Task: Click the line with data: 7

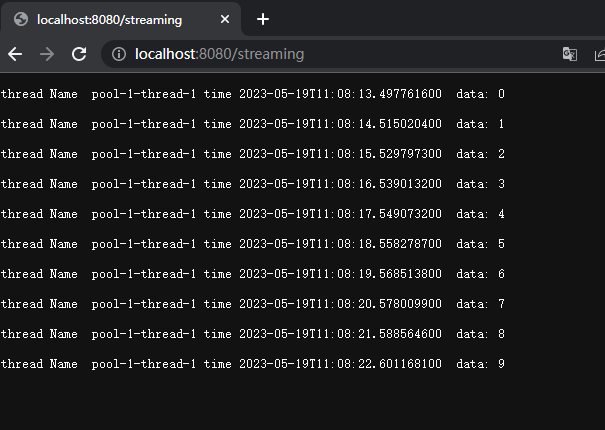Action: 253,304
